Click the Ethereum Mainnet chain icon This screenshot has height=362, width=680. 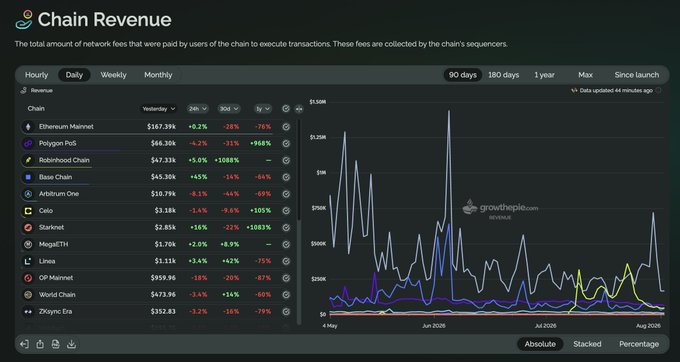pyautogui.click(x=29, y=127)
